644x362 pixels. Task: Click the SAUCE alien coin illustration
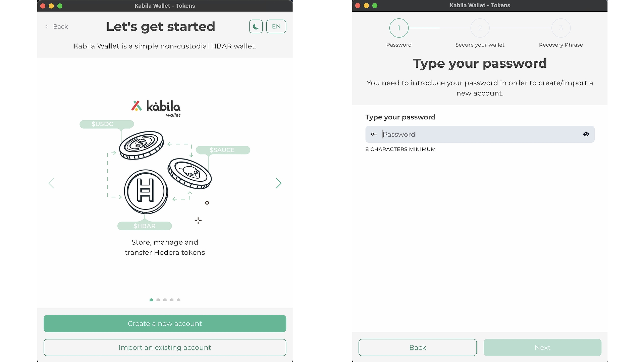pyautogui.click(x=190, y=173)
